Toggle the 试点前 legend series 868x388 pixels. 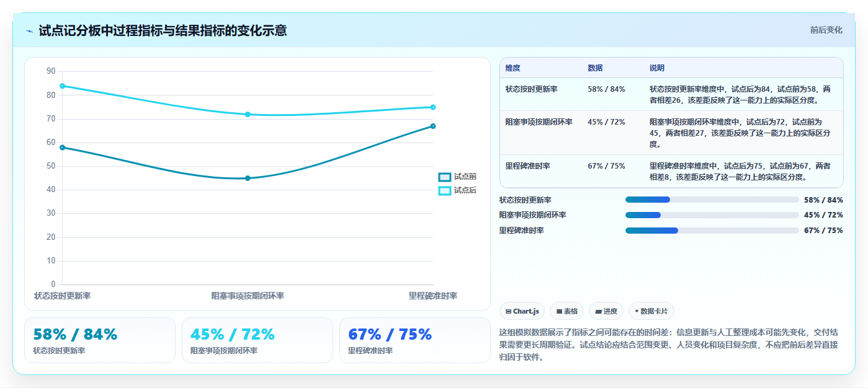tap(457, 177)
